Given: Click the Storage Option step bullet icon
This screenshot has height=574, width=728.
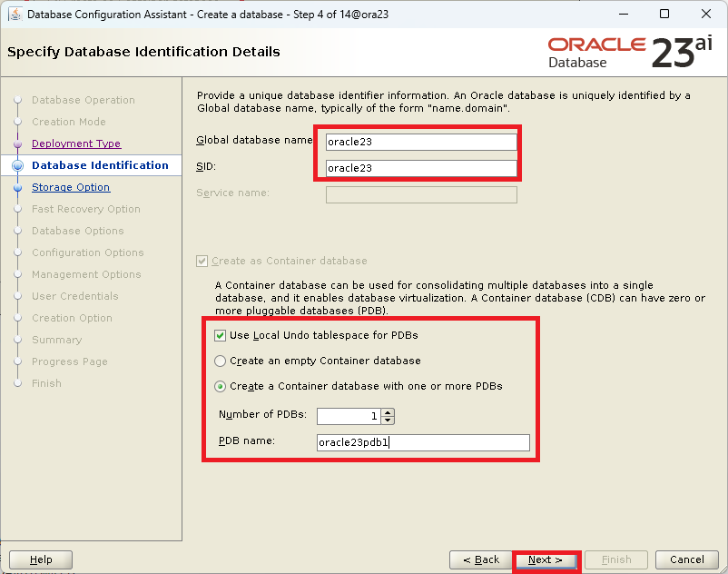Looking at the screenshot, I should coord(17,188).
